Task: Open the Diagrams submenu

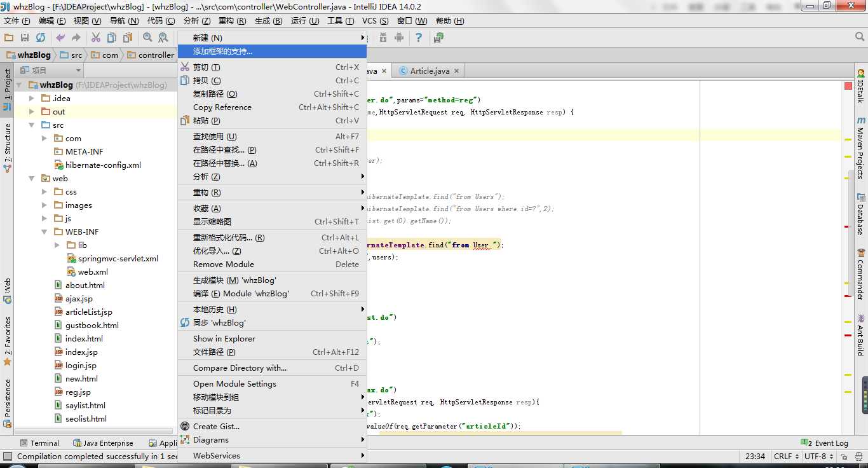Action: (x=272, y=439)
